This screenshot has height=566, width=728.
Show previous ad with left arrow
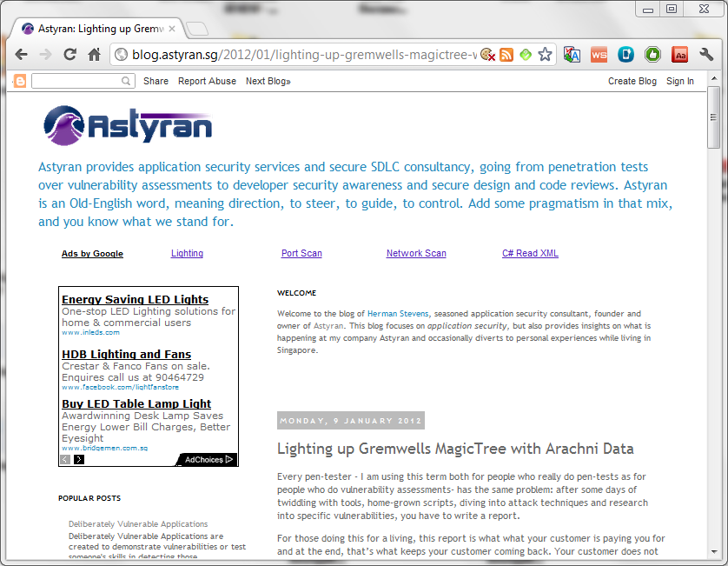tap(65, 460)
